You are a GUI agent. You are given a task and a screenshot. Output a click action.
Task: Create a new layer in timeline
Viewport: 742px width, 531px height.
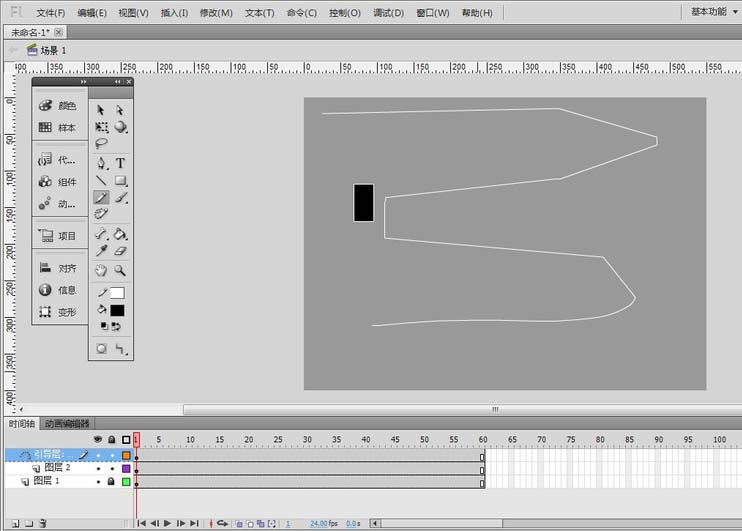[15, 523]
